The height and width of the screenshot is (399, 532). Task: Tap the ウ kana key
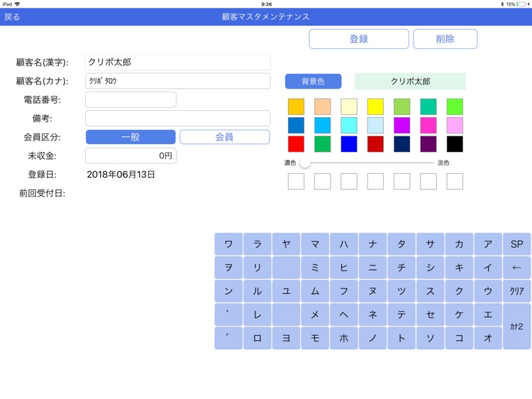(x=488, y=291)
